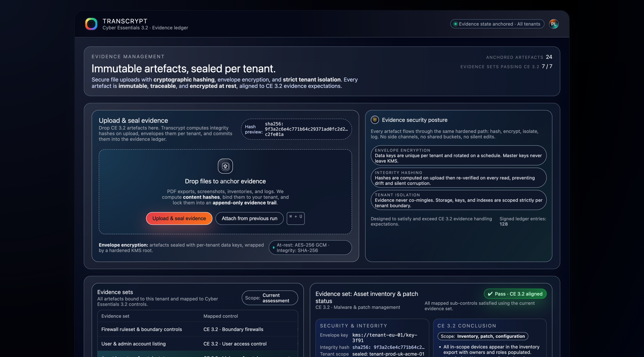Expand the Envelope Encryption posture card
This screenshot has height=357, width=644.
pyautogui.click(x=458, y=155)
